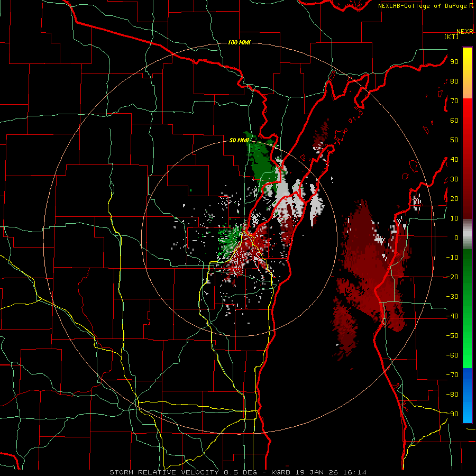476x476 pixels.
Task: Click the 10 value on the velocity scale
Action: [x=454, y=218]
